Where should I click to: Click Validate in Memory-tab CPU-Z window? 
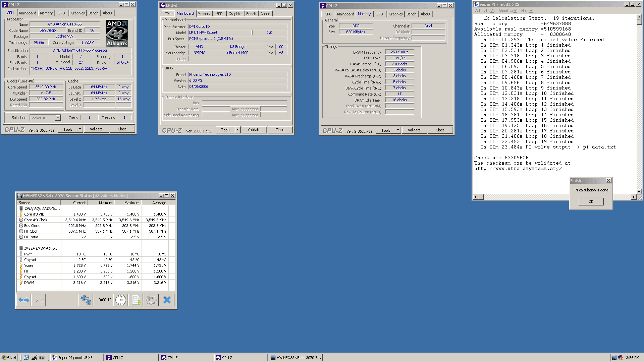coord(414,130)
